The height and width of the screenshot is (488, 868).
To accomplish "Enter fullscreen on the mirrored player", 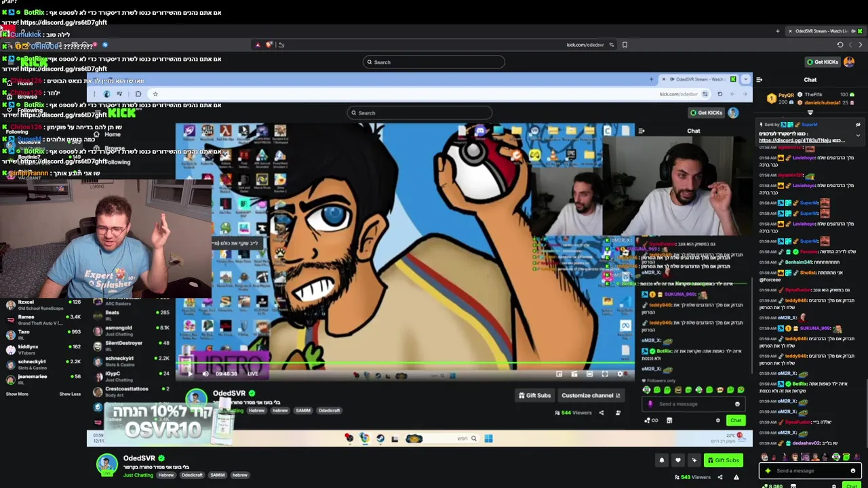I will tap(605, 373).
